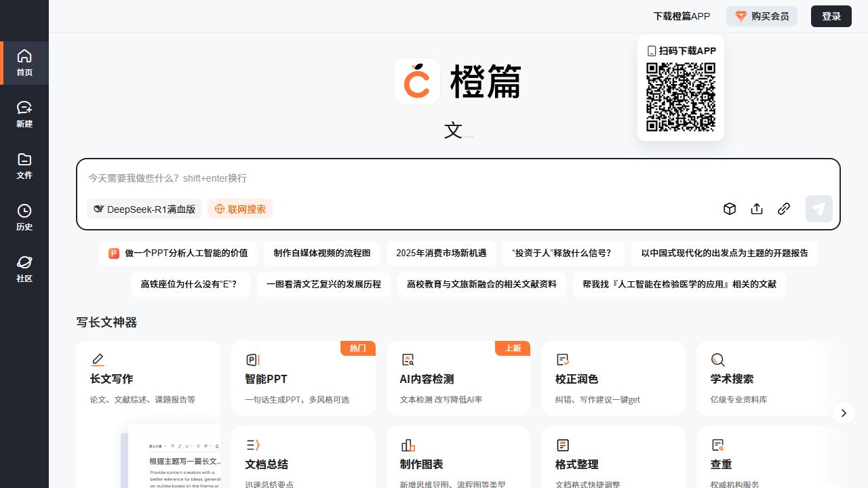The height and width of the screenshot is (488, 868).
Task: Open the 长文写作 card title
Action: pos(111,379)
